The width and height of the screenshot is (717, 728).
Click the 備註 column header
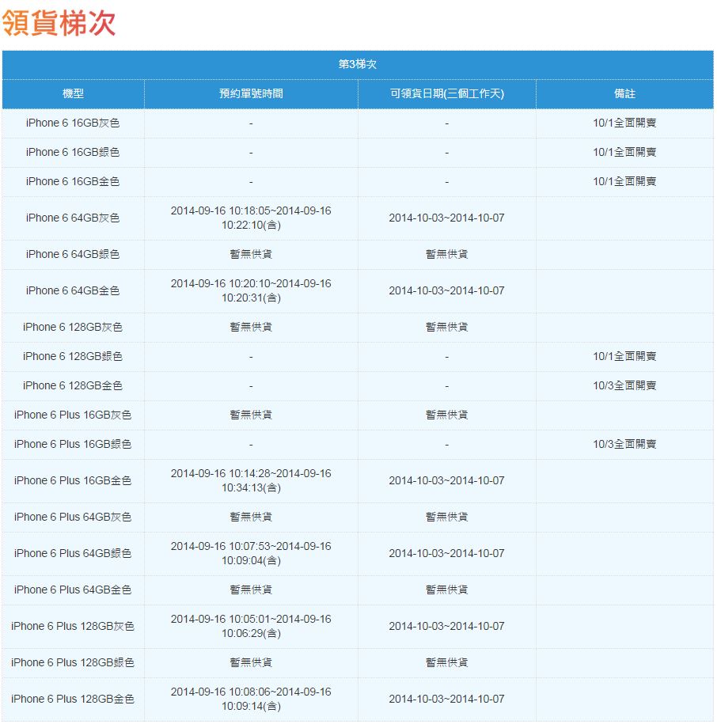point(624,94)
